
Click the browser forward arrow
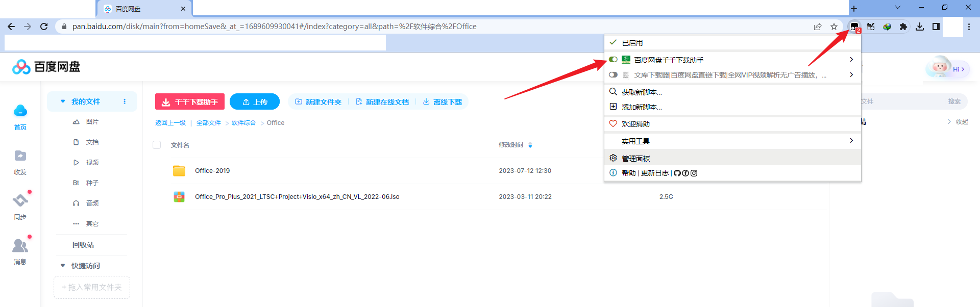point(28,27)
